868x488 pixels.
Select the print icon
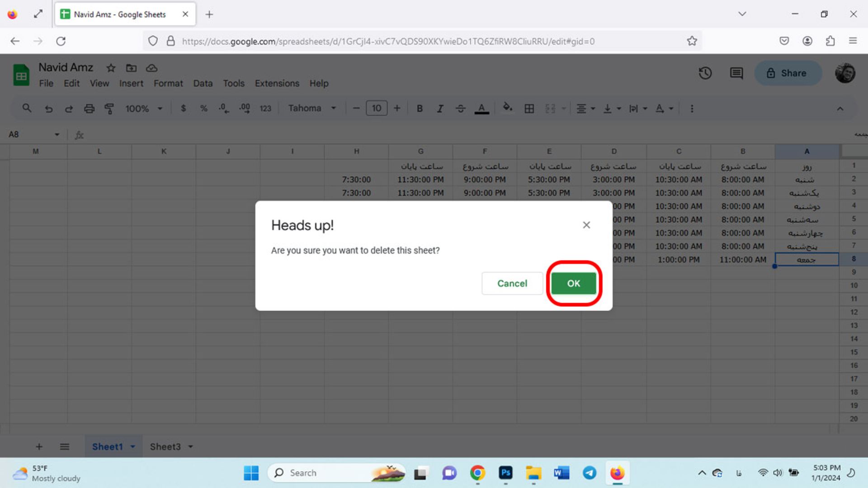coord(89,108)
